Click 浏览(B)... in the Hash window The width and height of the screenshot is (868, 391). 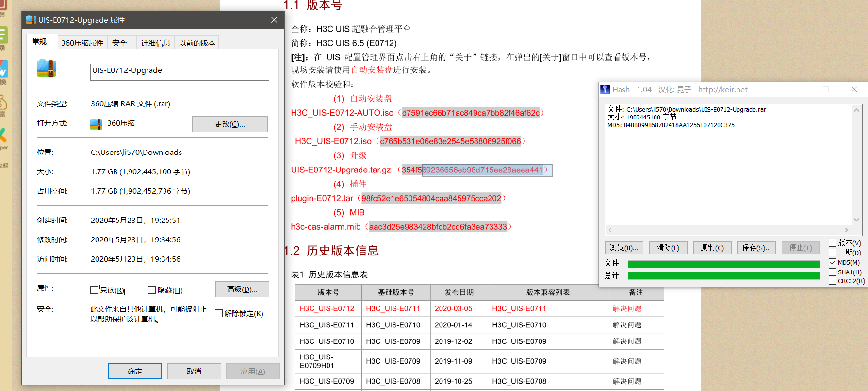(624, 248)
